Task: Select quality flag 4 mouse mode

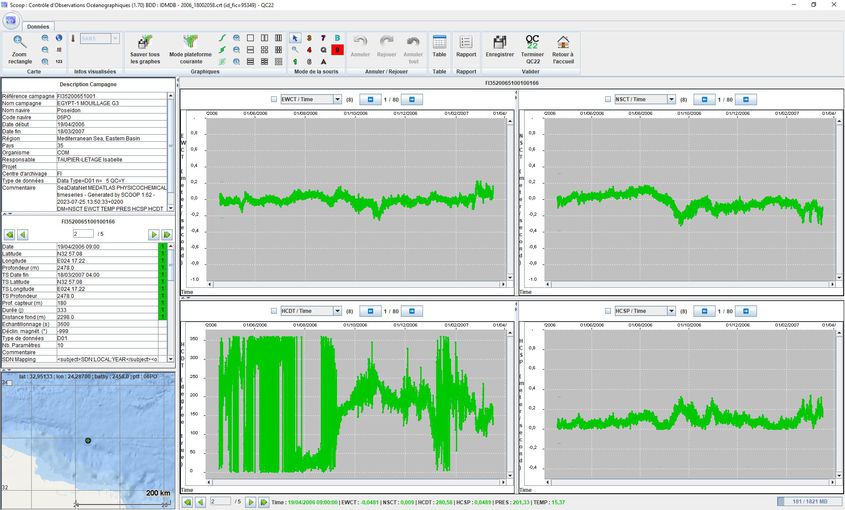Action: (309, 50)
